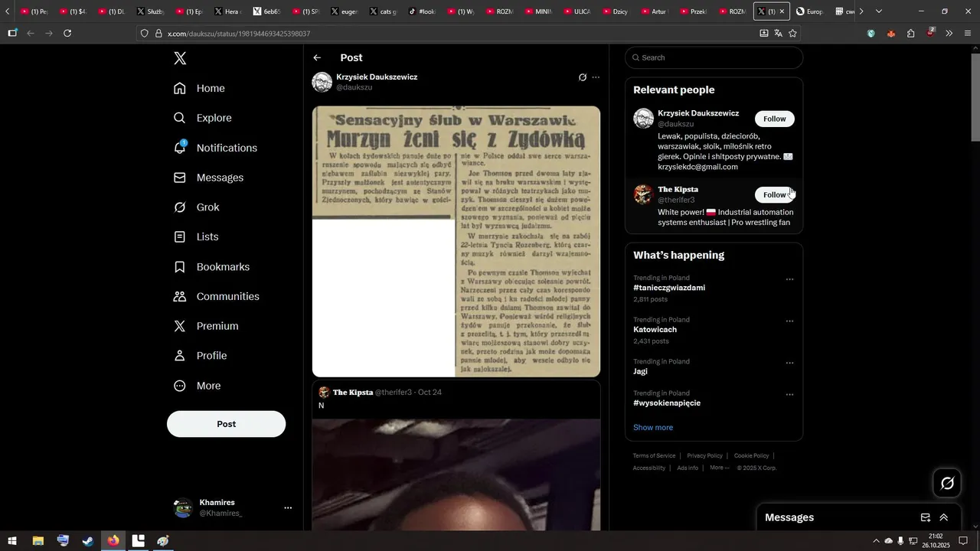Open Jagi trending topic

pos(640,371)
